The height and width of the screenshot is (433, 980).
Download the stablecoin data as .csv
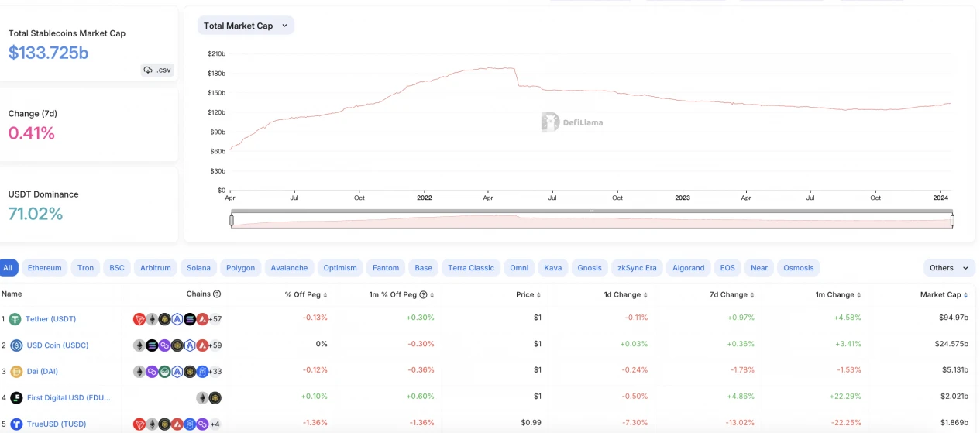pyautogui.click(x=157, y=70)
